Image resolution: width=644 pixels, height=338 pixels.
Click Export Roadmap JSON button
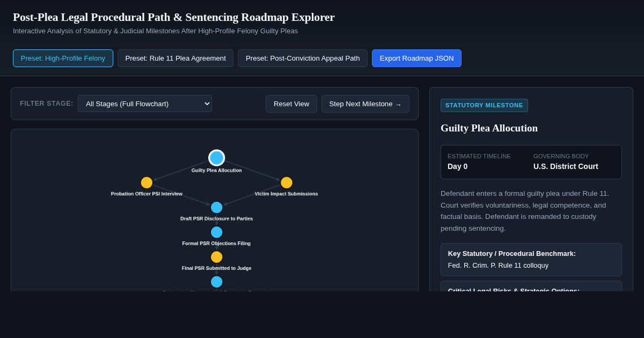(416, 58)
